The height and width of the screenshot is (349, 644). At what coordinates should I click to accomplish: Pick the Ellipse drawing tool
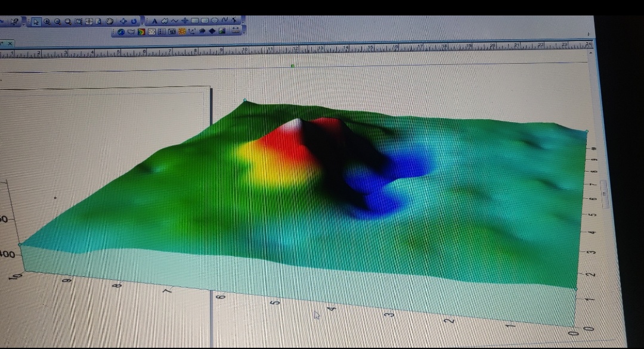point(214,21)
